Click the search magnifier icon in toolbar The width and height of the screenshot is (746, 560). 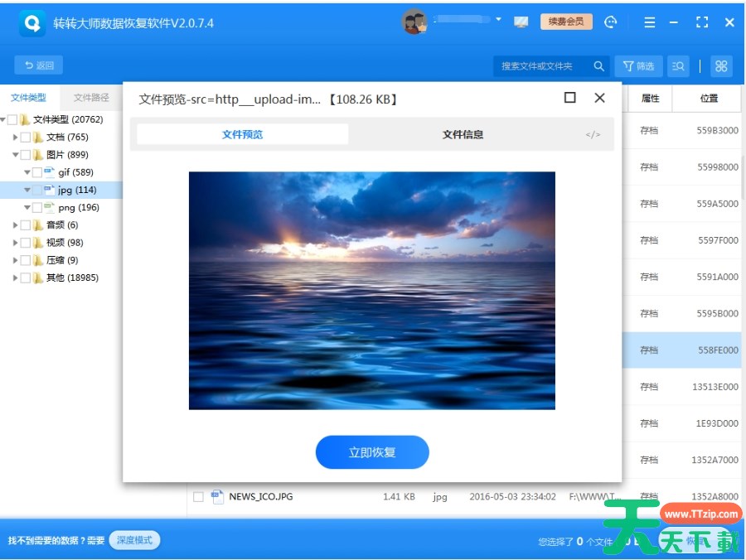(598, 66)
